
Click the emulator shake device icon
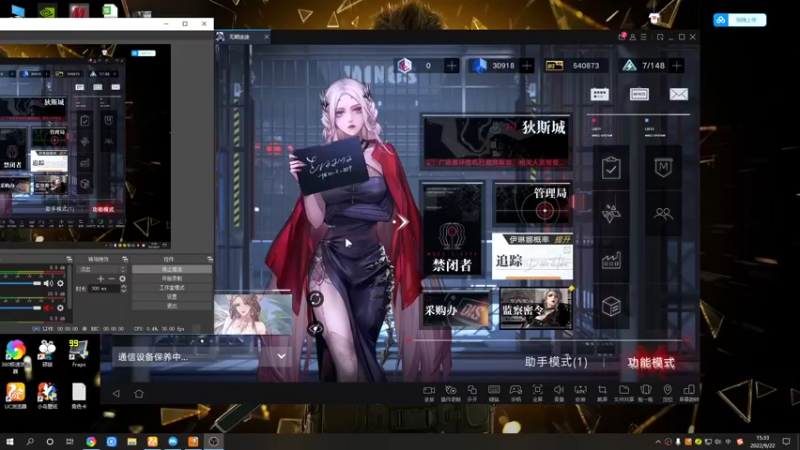click(645, 393)
